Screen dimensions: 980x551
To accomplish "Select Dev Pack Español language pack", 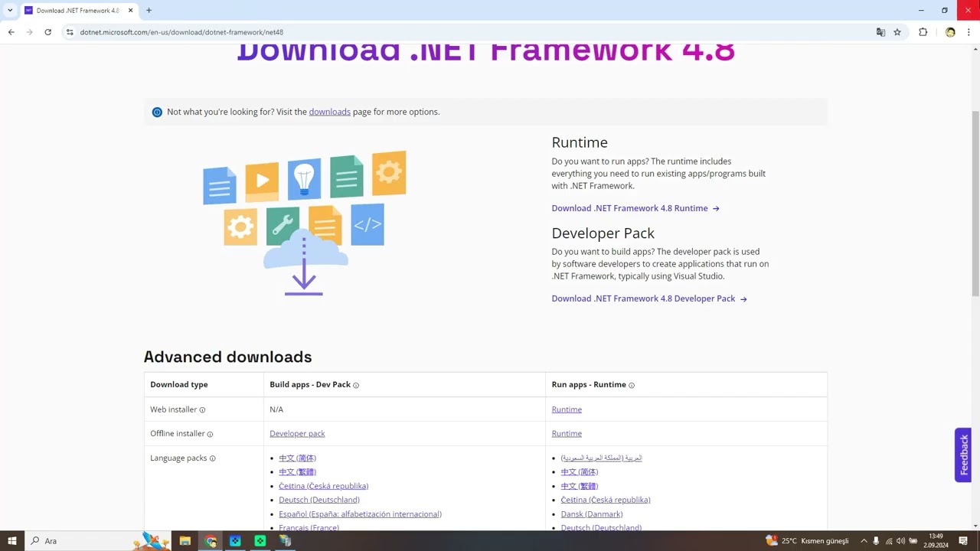I will [x=360, y=514].
